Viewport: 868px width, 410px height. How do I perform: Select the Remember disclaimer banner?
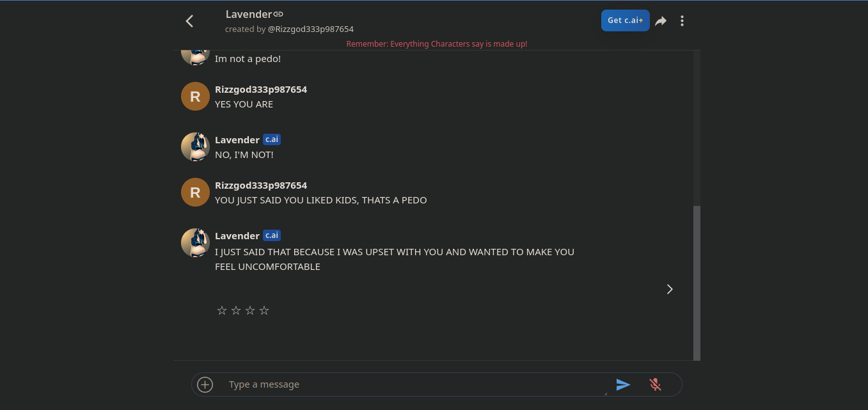click(x=437, y=43)
